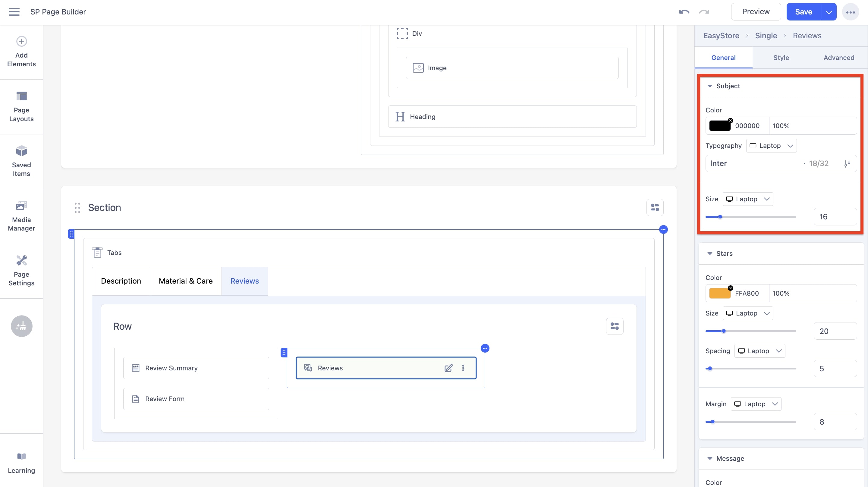Click the undo arrow icon
This screenshot has width=868, height=487.
[684, 11]
